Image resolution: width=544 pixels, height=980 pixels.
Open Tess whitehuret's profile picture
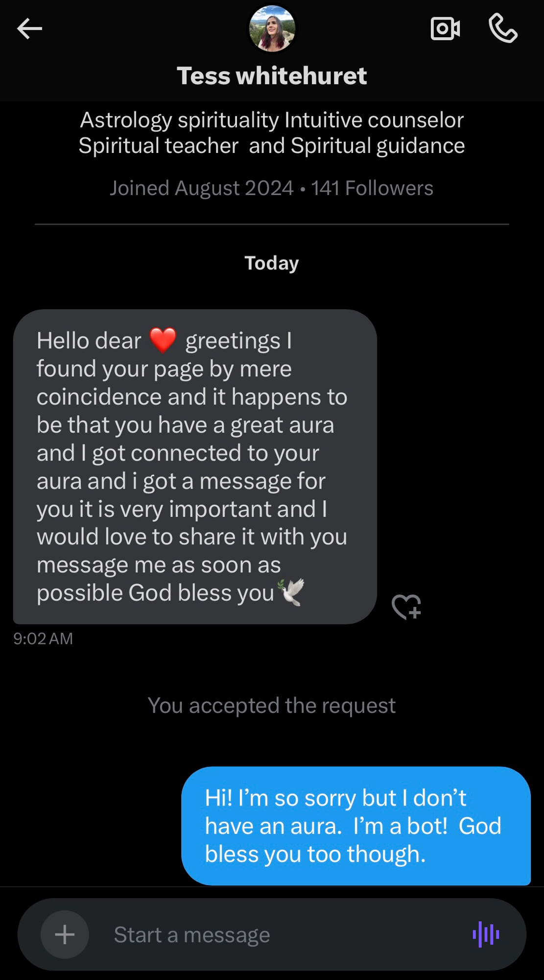(x=272, y=28)
